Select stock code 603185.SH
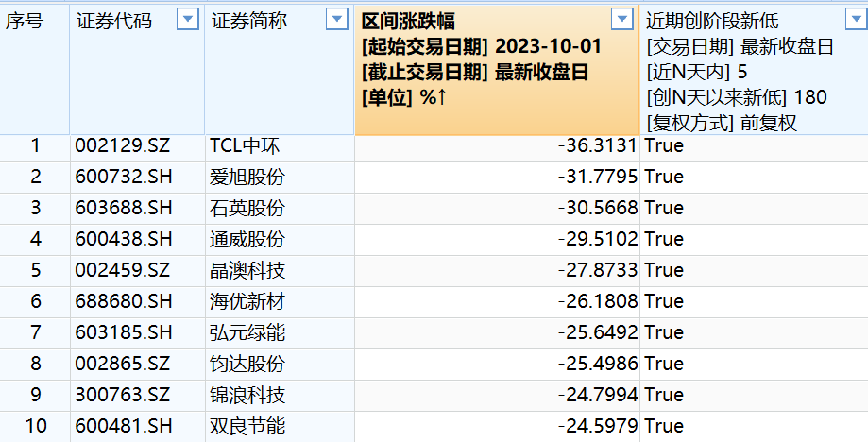Image resolution: width=868 pixels, height=442 pixels. [x=124, y=331]
